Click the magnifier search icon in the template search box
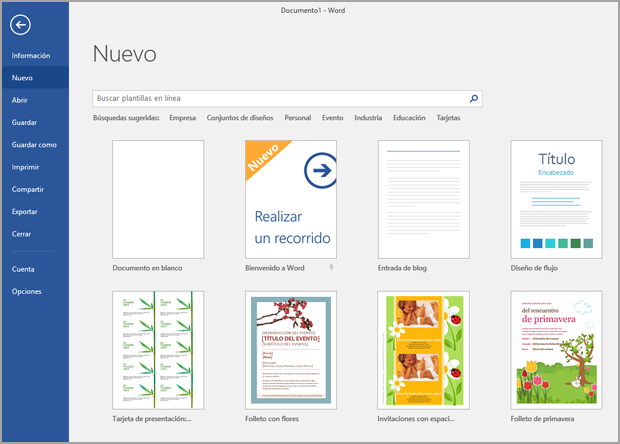 [474, 98]
